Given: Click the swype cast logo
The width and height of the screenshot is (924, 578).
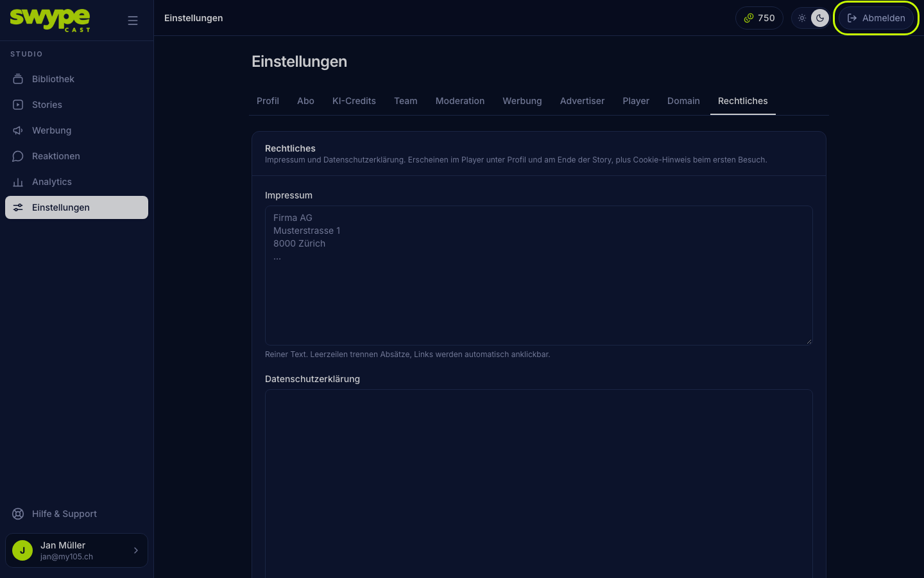Looking at the screenshot, I should [x=50, y=20].
